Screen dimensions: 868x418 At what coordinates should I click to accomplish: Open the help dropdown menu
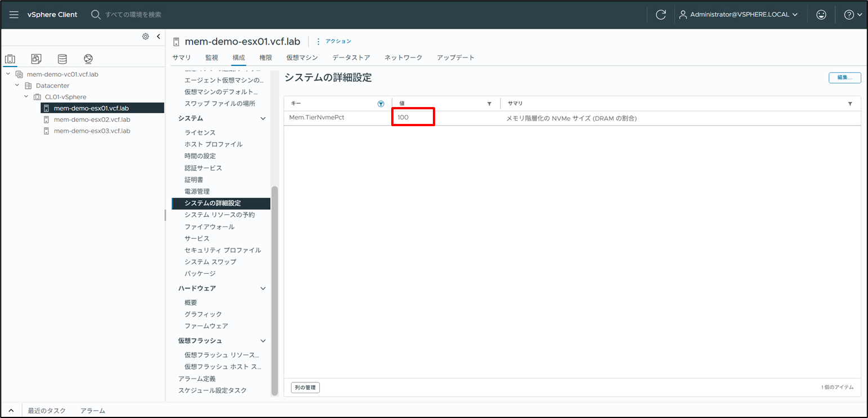coord(852,14)
